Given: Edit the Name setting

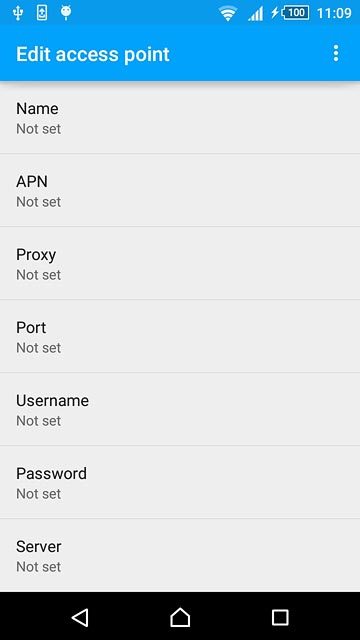Looking at the screenshot, I should (180, 118).
